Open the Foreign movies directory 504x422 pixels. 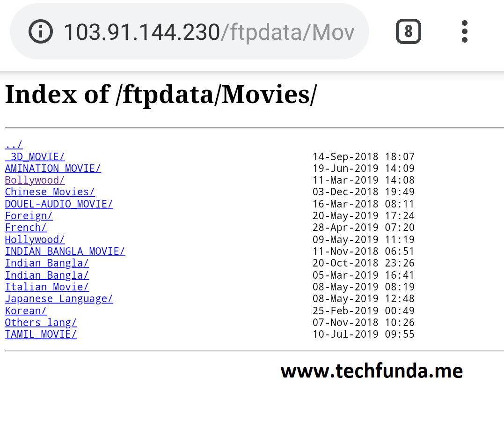click(29, 215)
